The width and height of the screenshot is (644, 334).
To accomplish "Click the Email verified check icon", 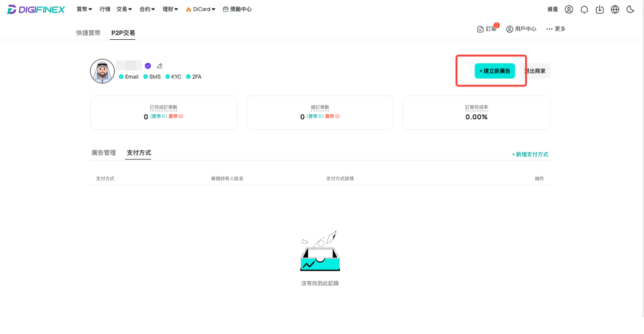I will pos(121,77).
